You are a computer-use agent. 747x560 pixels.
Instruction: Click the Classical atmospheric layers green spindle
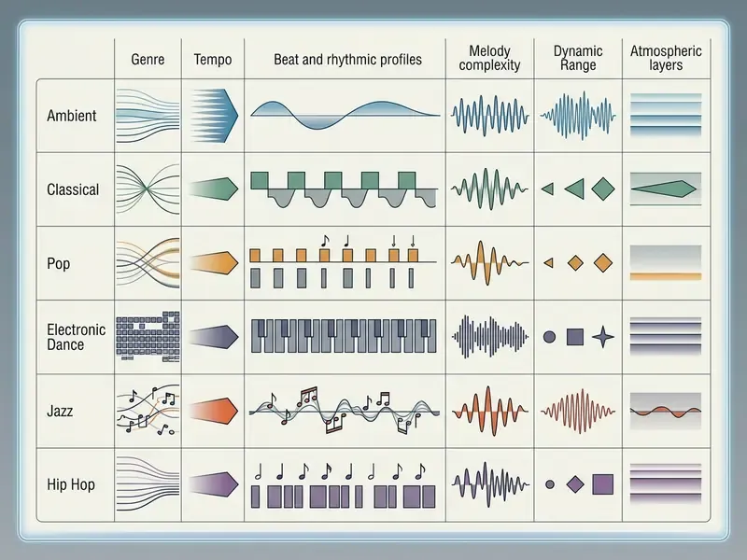[666, 189]
